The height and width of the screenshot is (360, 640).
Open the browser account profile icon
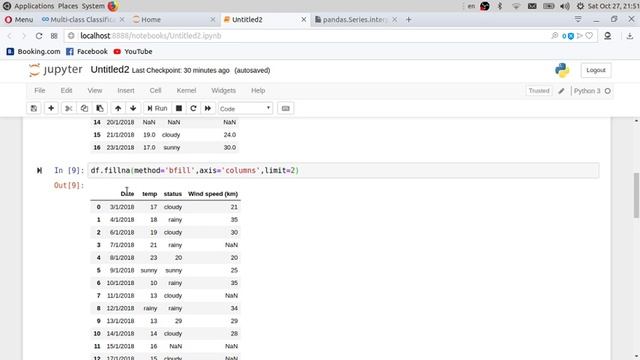607,36
